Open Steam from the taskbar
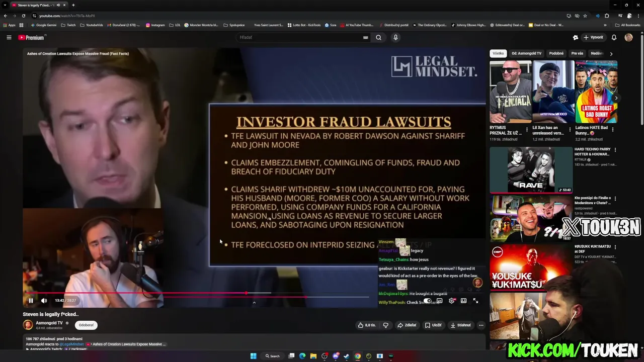 point(347,356)
